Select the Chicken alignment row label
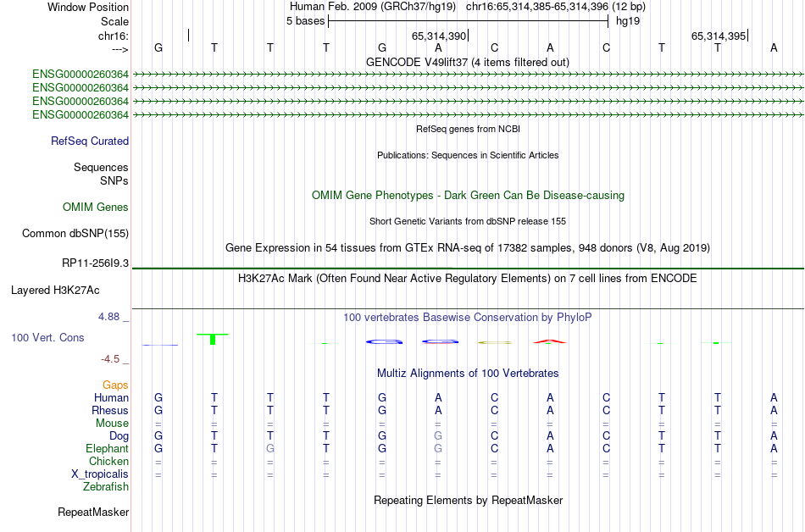This screenshot has width=805, height=532. [108, 462]
